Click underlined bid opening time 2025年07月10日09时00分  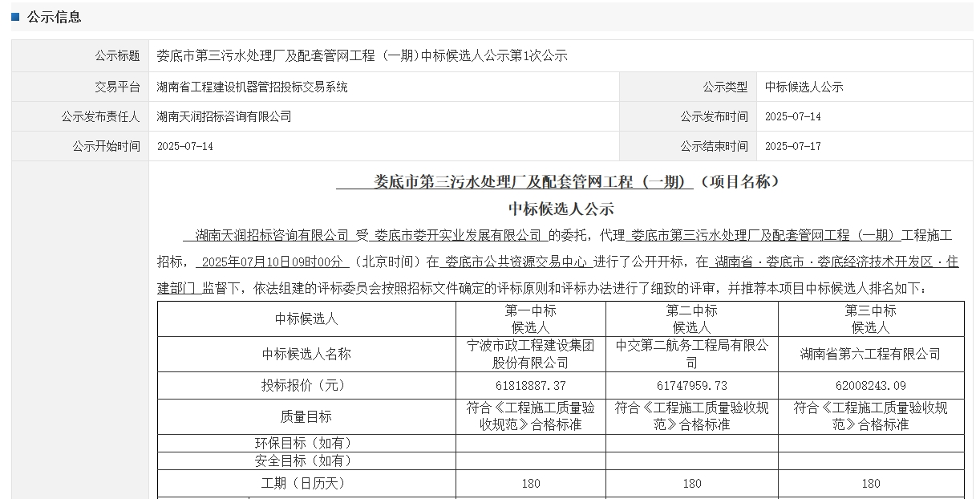point(273,262)
